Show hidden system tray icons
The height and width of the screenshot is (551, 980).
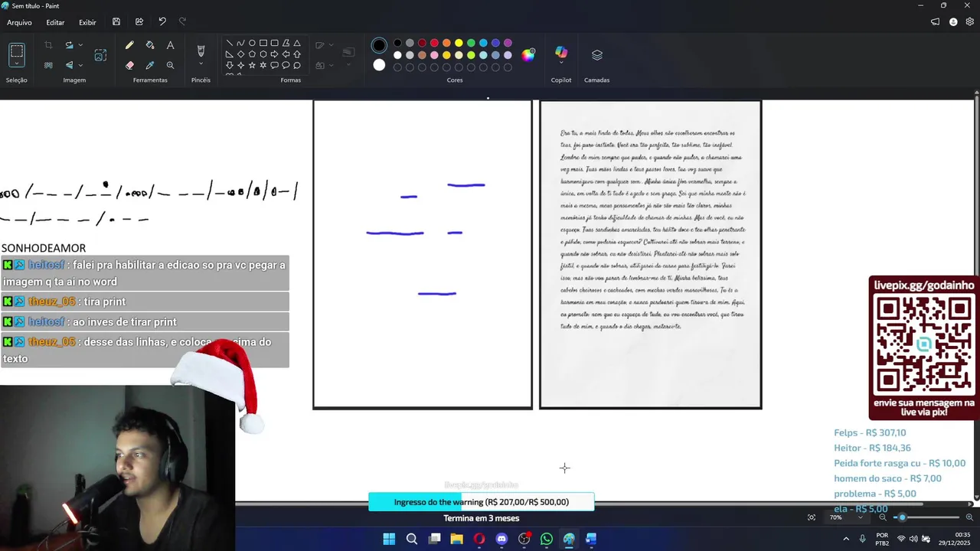pos(846,539)
